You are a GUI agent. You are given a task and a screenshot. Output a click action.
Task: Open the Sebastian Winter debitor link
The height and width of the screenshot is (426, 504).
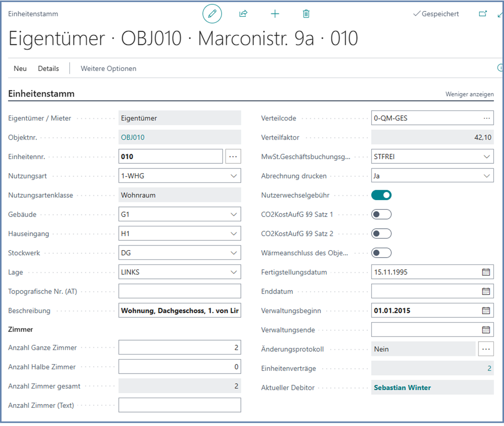pos(402,388)
